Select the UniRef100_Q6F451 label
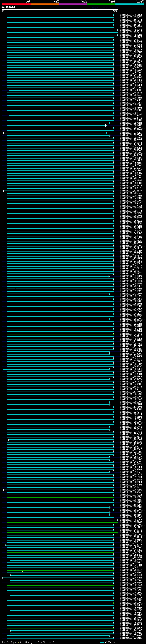The height and width of the screenshot is (644, 146). tap(131, 344)
